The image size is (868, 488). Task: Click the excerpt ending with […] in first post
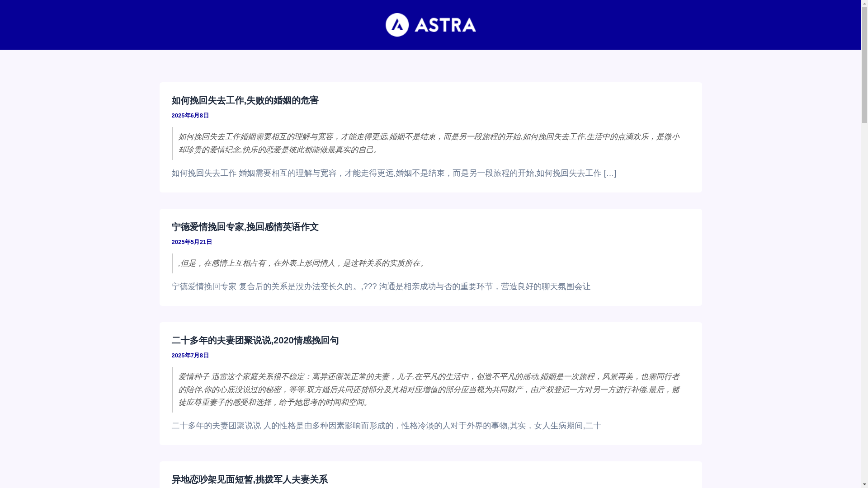[394, 173]
